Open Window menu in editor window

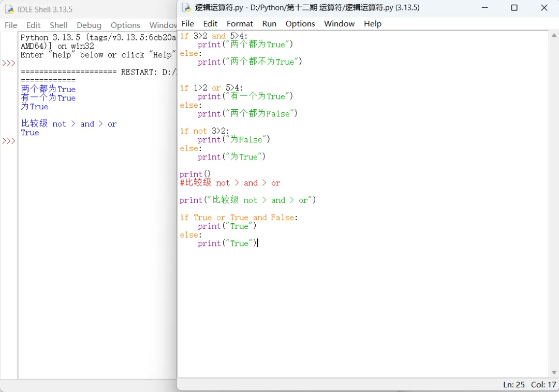(340, 23)
